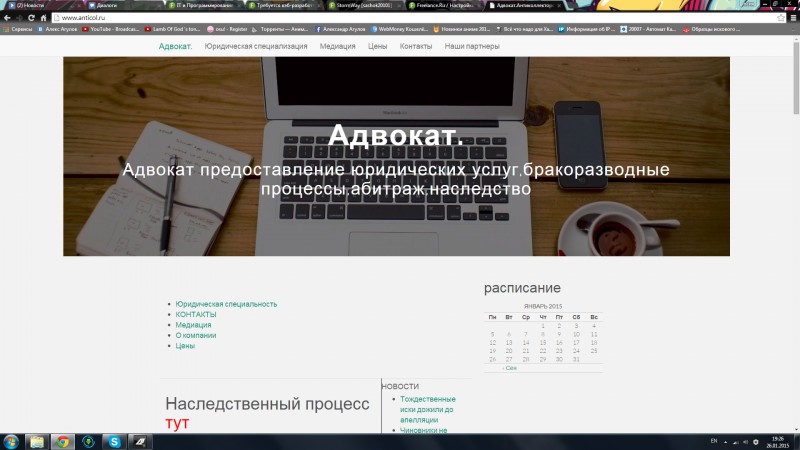Click the Цены list link
This screenshot has height=450, width=800.
185,346
